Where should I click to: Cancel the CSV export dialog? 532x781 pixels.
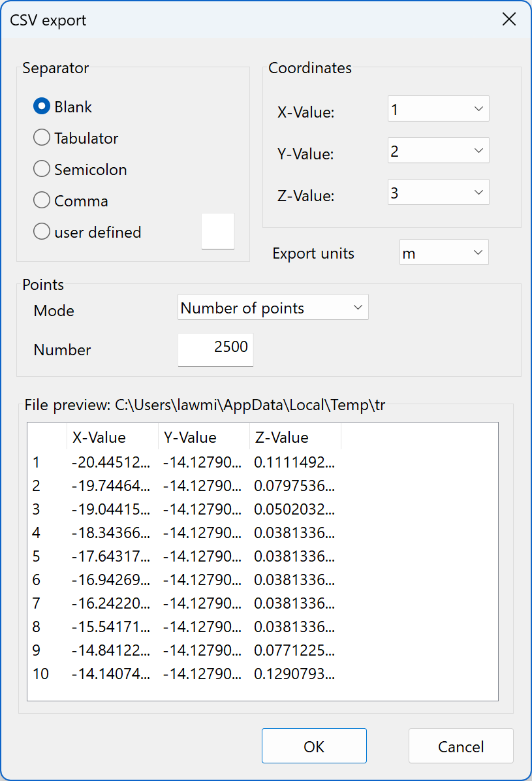461,746
